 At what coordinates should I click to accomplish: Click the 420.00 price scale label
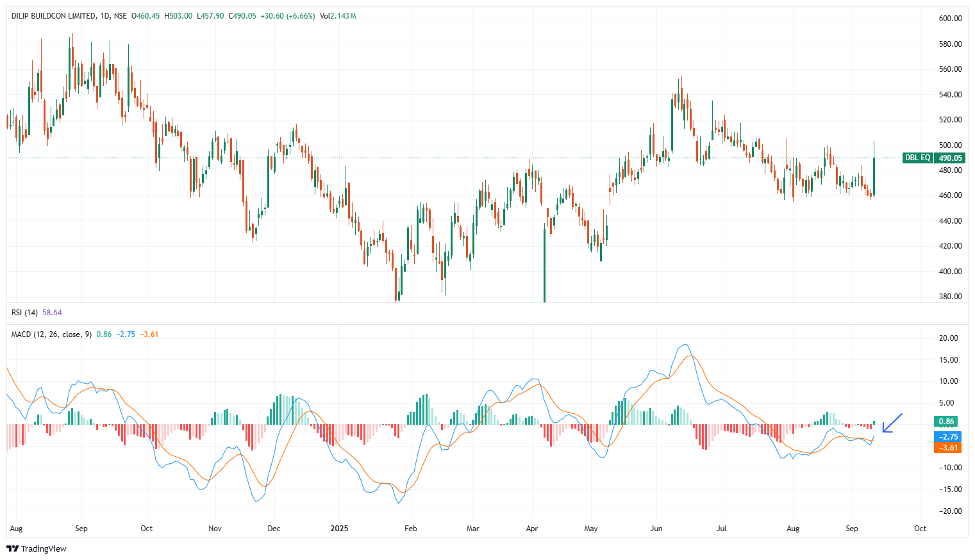coord(951,246)
